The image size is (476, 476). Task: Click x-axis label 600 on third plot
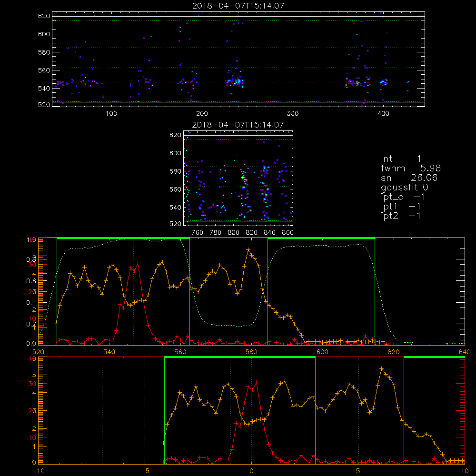pos(322,352)
